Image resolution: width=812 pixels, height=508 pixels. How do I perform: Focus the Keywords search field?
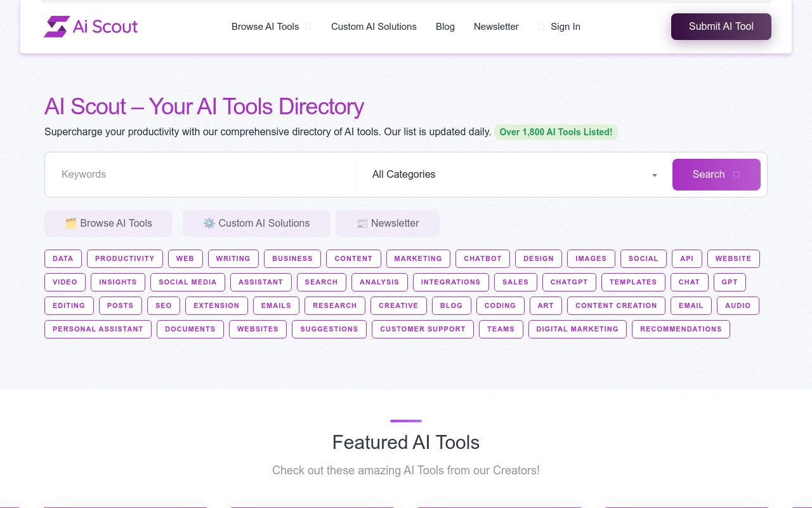coord(200,175)
